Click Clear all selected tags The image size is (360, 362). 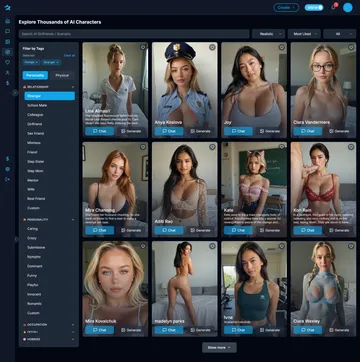pos(69,55)
